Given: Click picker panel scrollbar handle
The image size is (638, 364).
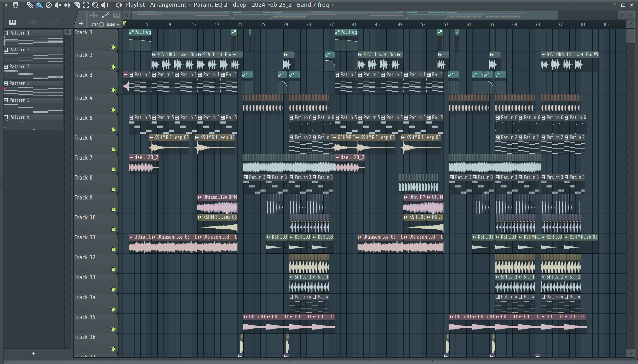Looking at the screenshot, I should (x=68, y=32).
